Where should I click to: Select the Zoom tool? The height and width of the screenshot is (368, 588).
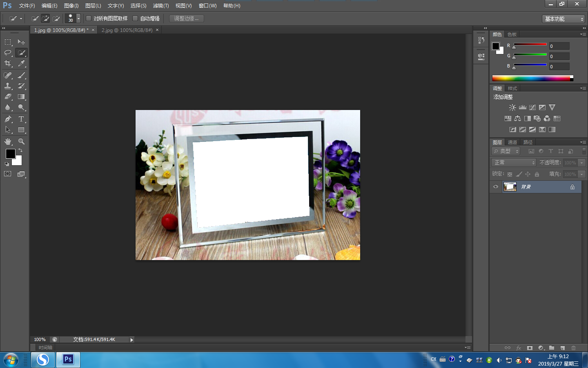tap(21, 141)
